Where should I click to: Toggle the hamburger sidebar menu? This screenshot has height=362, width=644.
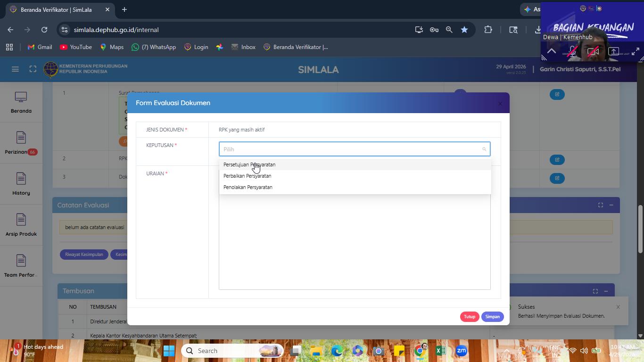tap(15, 69)
